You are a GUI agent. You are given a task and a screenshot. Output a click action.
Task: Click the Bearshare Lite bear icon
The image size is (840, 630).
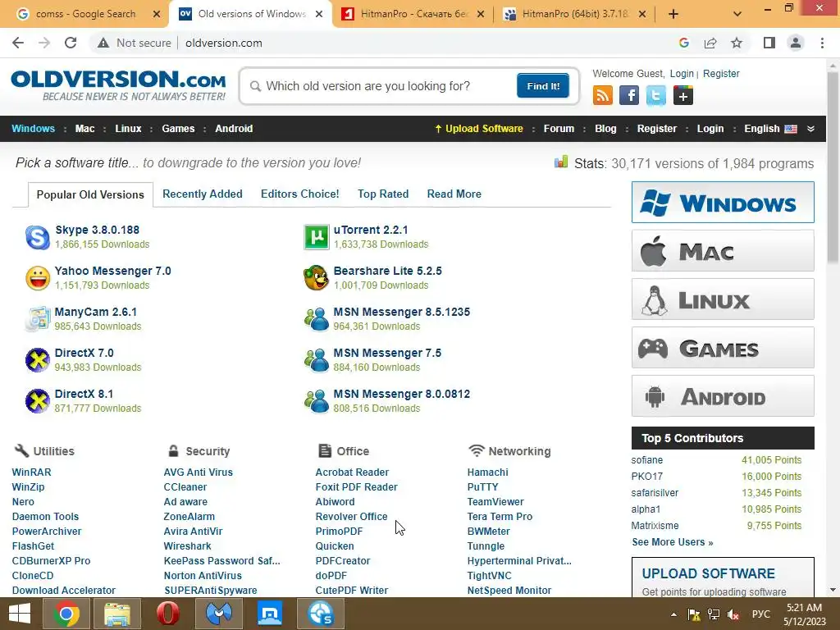[x=317, y=278]
